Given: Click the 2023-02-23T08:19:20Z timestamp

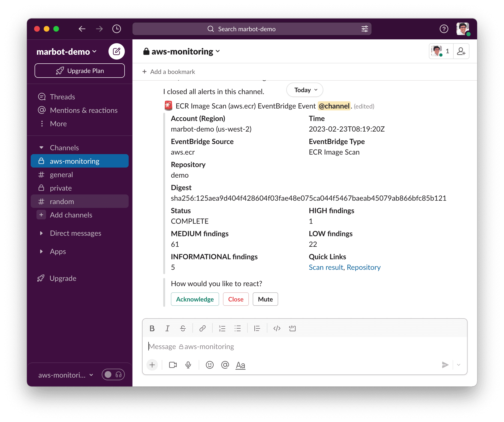Looking at the screenshot, I should [x=347, y=129].
